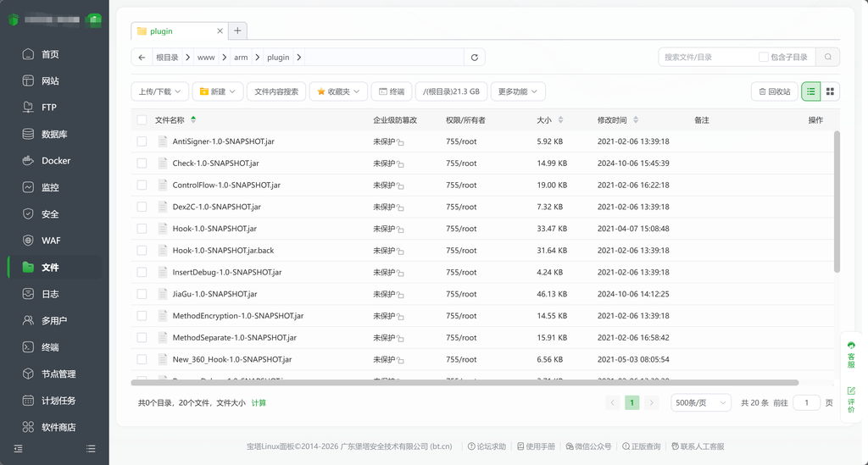Image resolution: width=868 pixels, height=465 pixels.
Task: Click the bottom-right sidebar list icon
Action: (91, 448)
